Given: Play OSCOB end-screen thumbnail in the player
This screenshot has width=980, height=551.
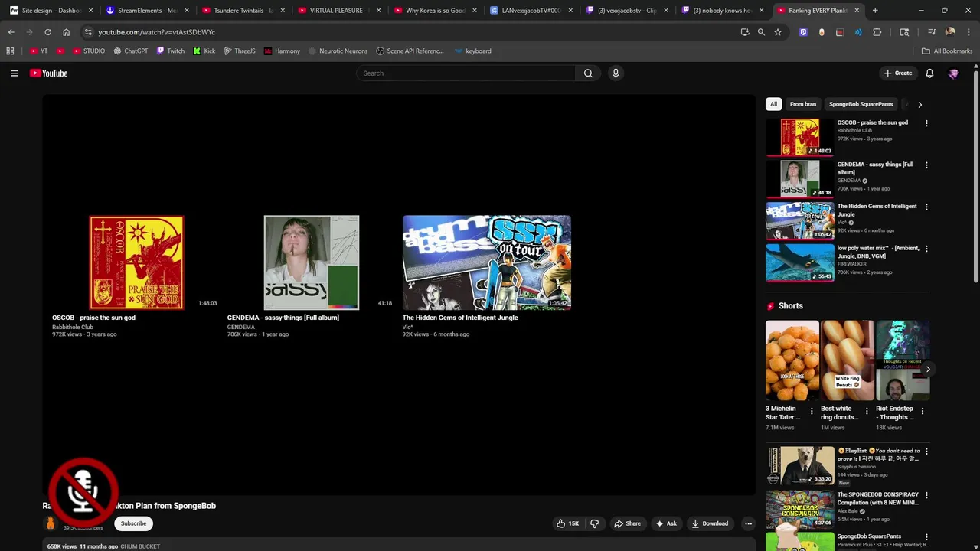Looking at the screenshot, I should [x=136, y=262].
